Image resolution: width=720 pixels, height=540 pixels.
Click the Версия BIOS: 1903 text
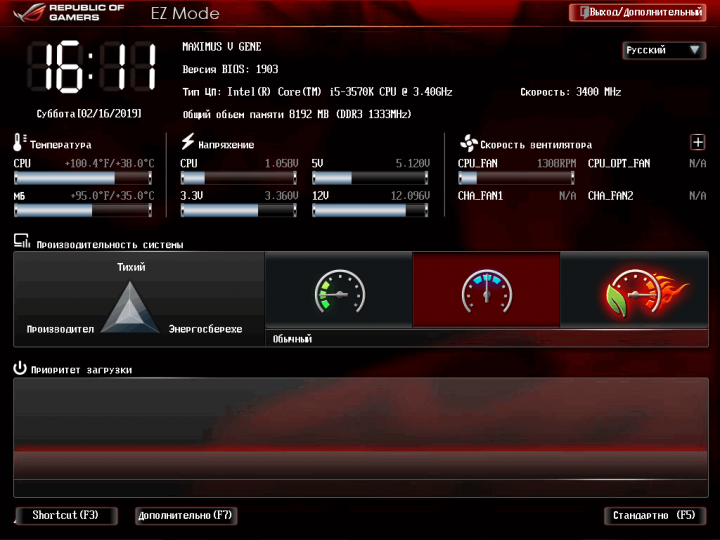point(230,69)
